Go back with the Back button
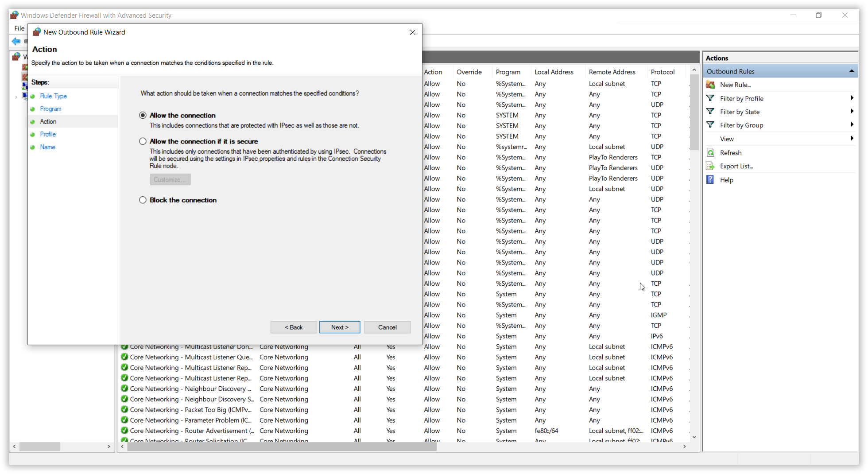The height and width of the screenshot is (474, 868). [x=294, y=327]
